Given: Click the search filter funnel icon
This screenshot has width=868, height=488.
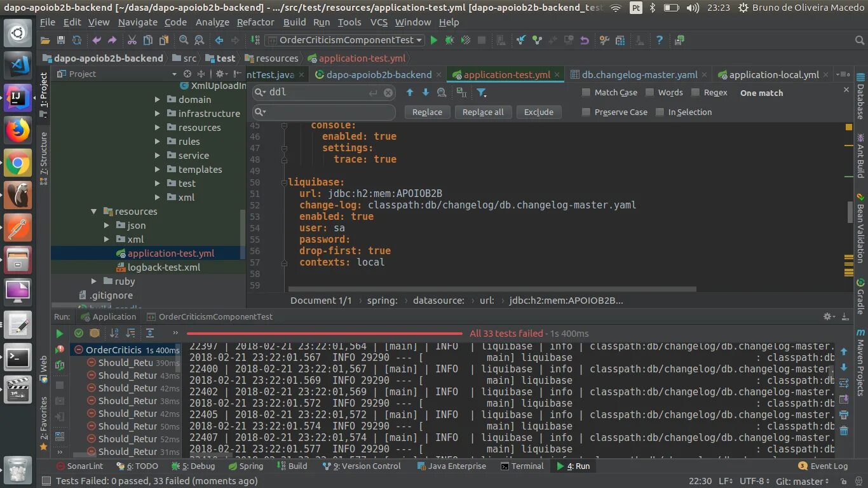Looking at the screenshot, I should tap(482, 93).
